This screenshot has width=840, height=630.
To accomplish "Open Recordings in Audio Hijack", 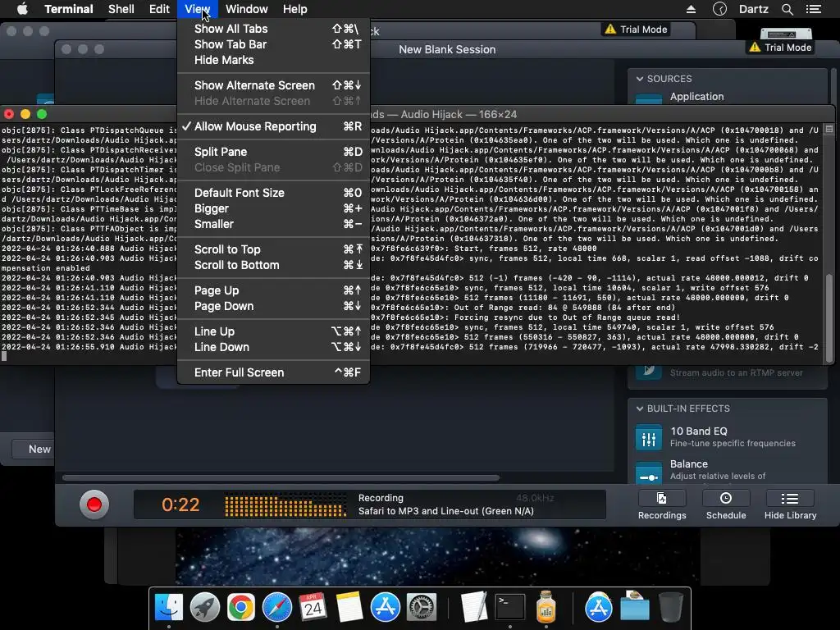I will point(662,505).
